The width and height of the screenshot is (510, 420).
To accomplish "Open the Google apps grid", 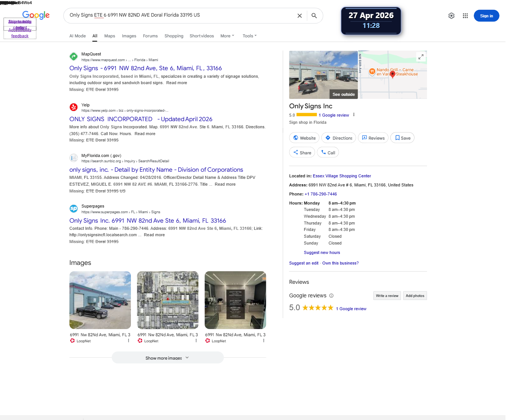I will pyautogui.click(x=465, y=16).
